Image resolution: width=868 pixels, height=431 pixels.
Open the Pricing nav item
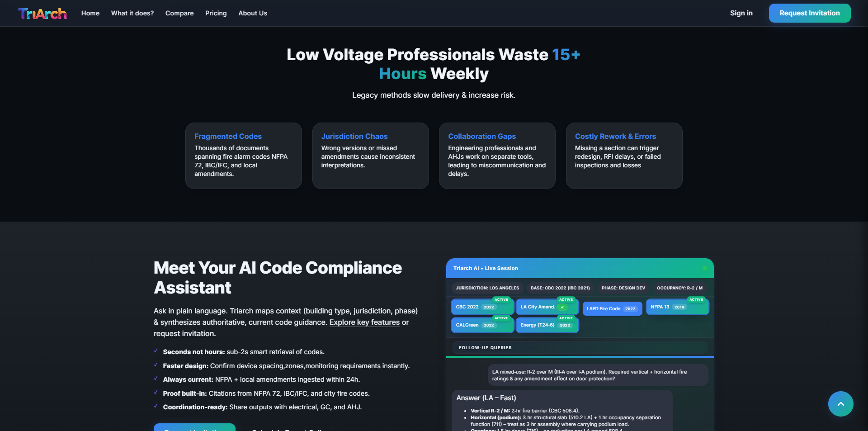[x=216, y=13]
